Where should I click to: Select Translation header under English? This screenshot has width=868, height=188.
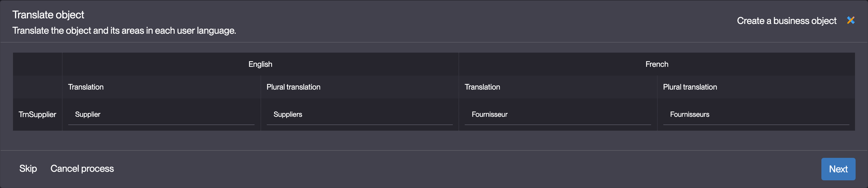[86, 87]
